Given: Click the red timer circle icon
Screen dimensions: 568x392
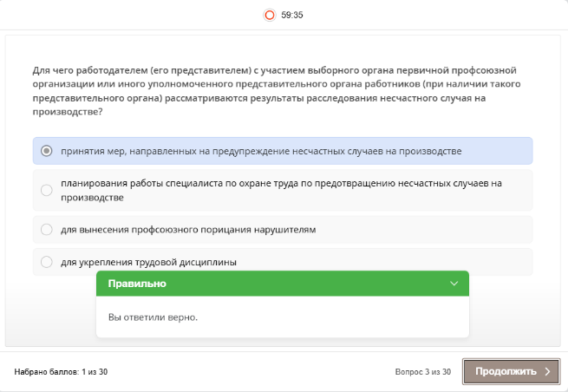Looking at the screenshot, I should (x=269, y=16).
